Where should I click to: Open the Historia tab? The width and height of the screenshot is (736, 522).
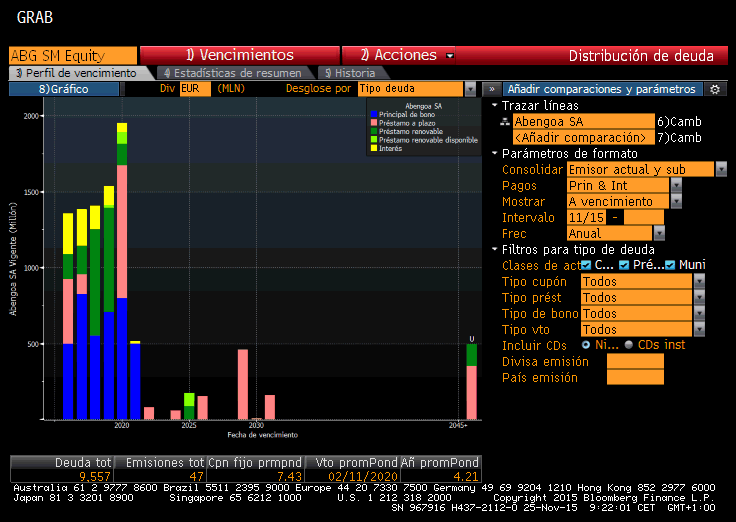pos(349,73)
